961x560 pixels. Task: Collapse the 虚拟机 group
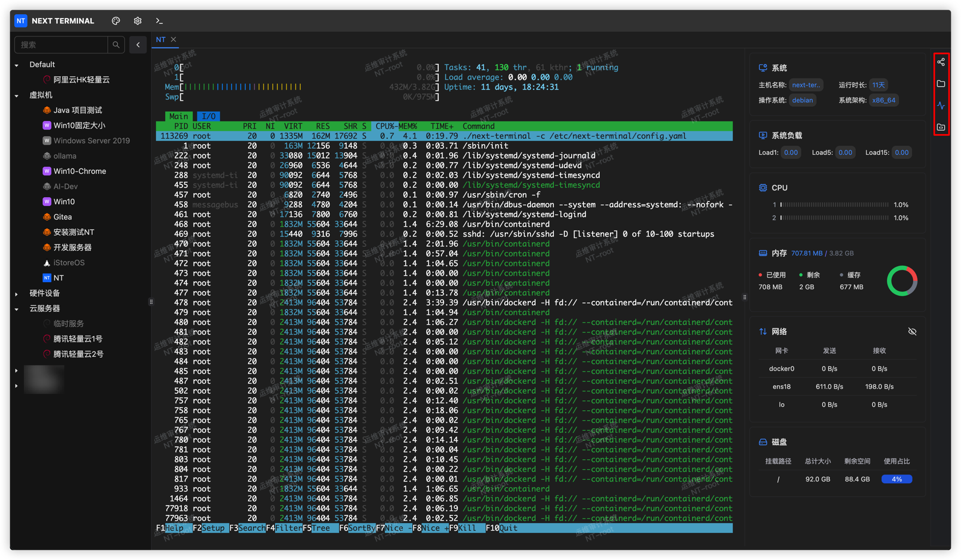pos(17,95)
